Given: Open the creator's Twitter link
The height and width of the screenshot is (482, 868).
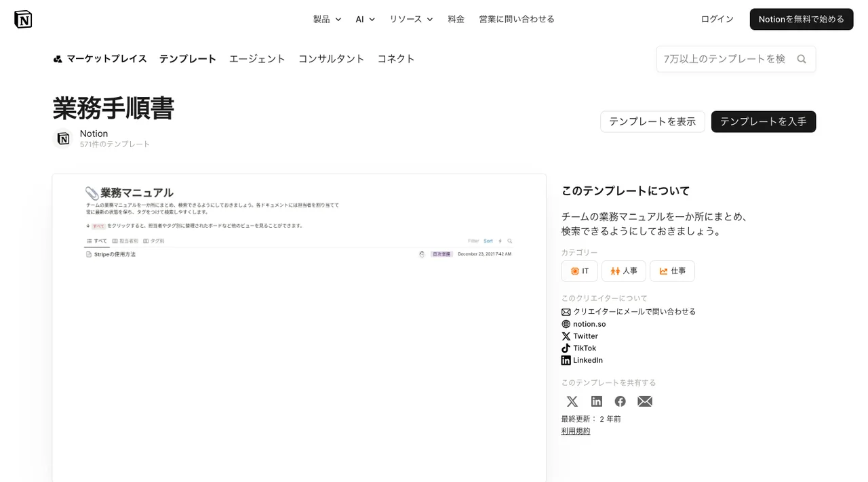Looking at the screenshot, I should point(580,336).
